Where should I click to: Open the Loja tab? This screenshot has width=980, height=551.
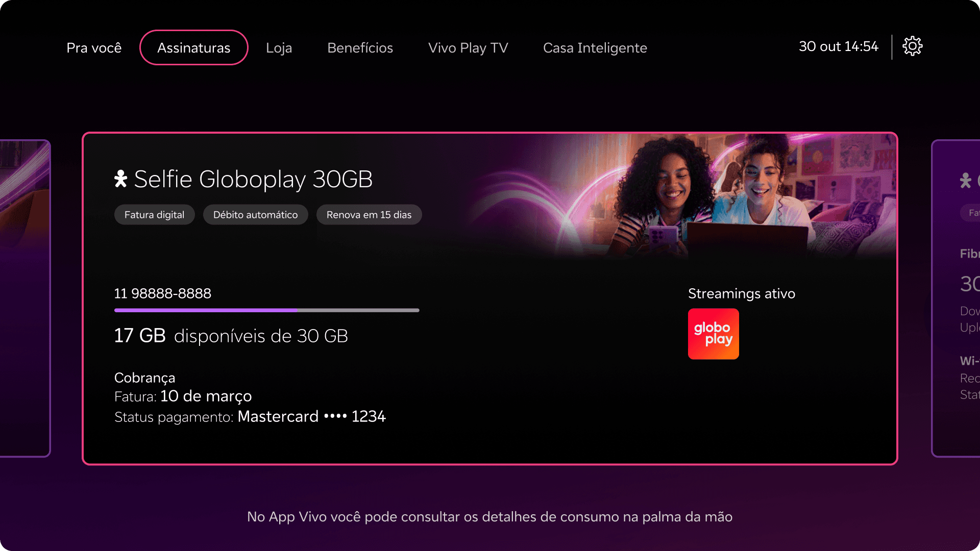point(279,47)
